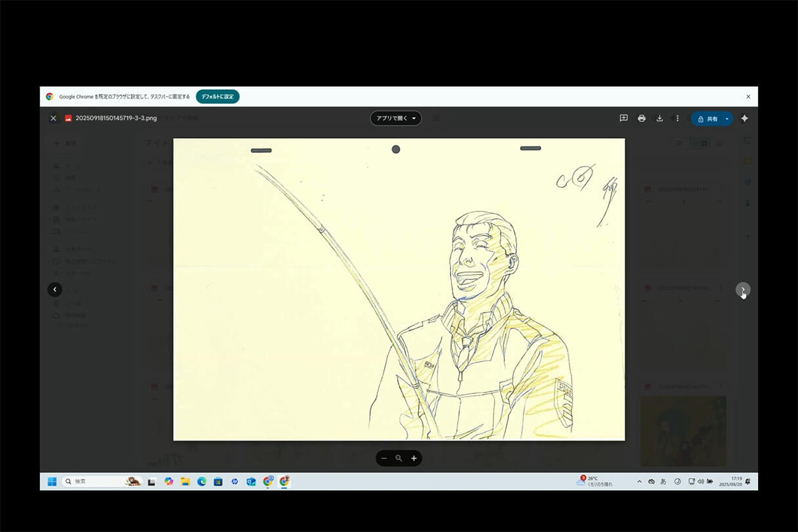Open the dropdown arrow beside 共有
The width and height of the screenshot is (798, 532).
click(726, 119)
